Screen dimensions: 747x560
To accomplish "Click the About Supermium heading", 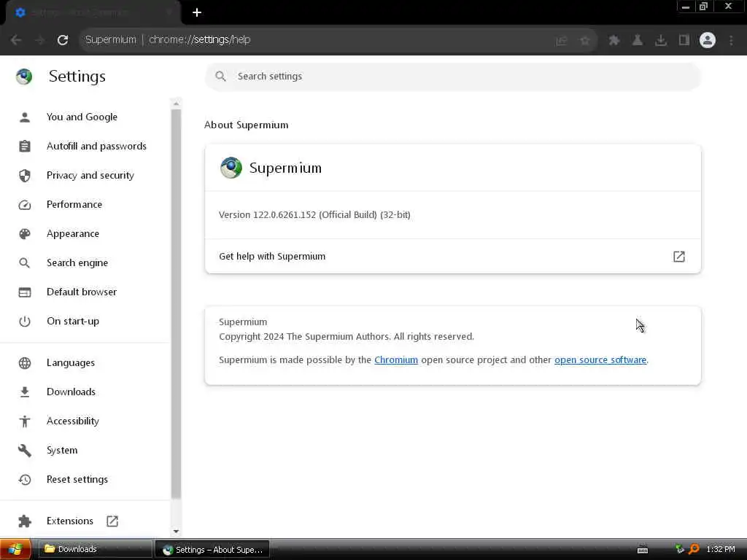I will point(247,125).
